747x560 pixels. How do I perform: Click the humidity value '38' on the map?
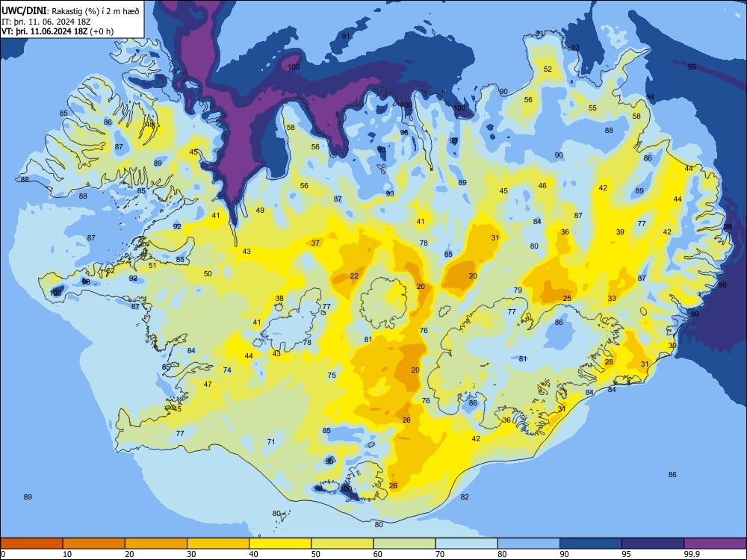pyautogui.click(x=279, y=299)
